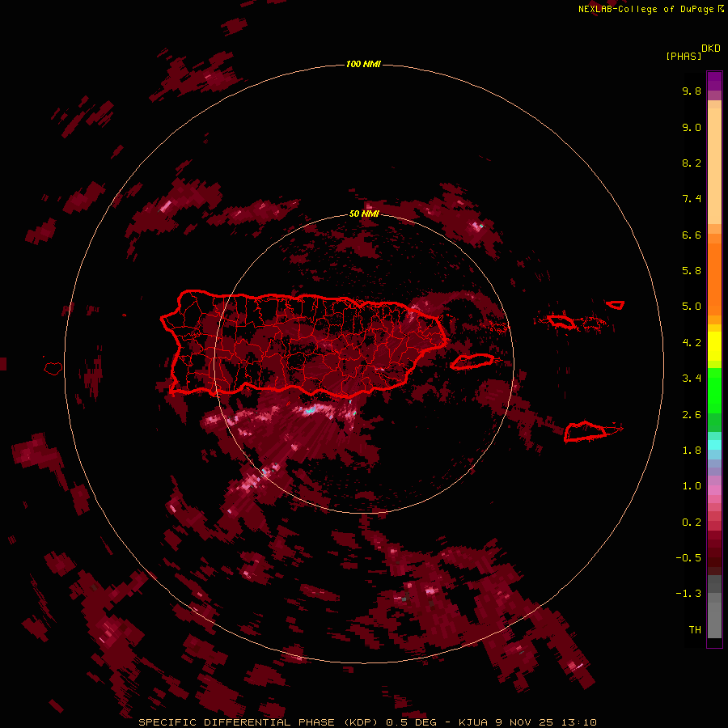Click the 8.2 legend value label

692,163
